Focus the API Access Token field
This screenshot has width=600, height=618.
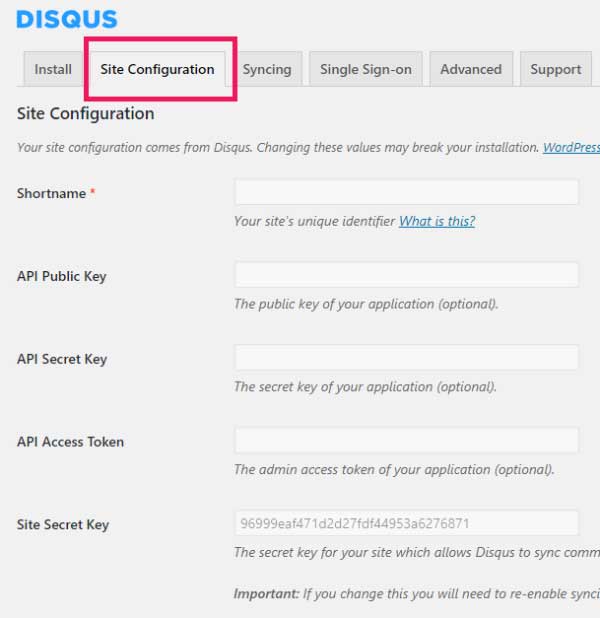coord(406,440)
